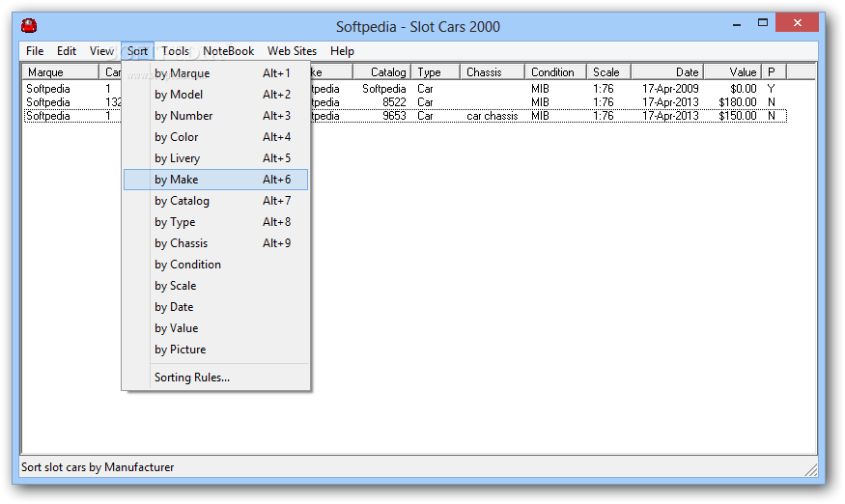Click the 'car chassis' cell
Image resolution: width=845 pixels, height=504 pixels.
tap(492, 116)
